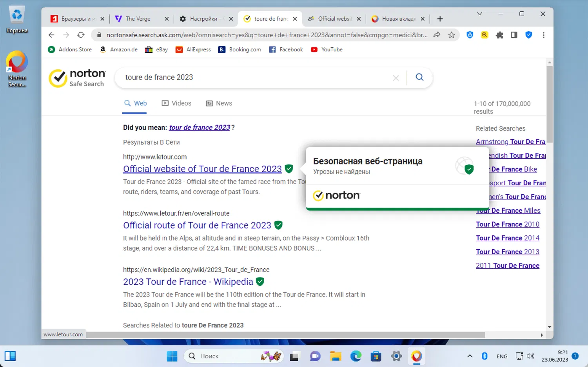Follow the 'tour de france 2023' suggestion link

click(x=200, y=127)
